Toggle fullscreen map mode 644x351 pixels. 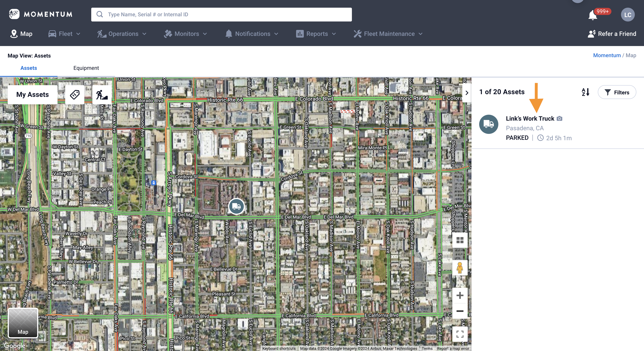pyautogui.click(x=460, y=334)
